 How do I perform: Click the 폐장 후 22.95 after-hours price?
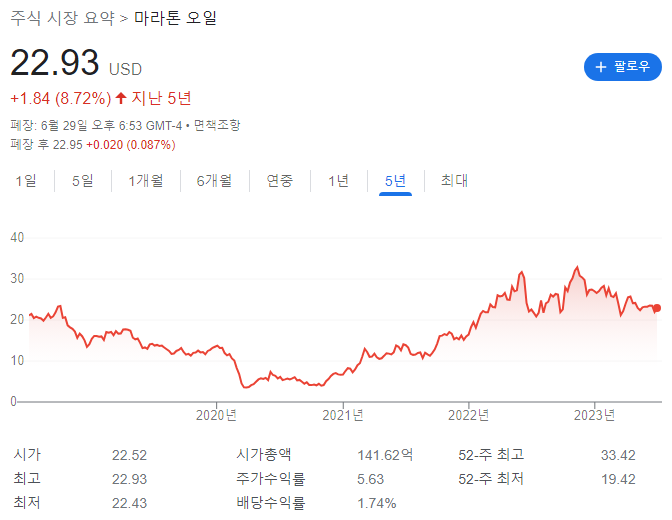click(x=46, y=144)
